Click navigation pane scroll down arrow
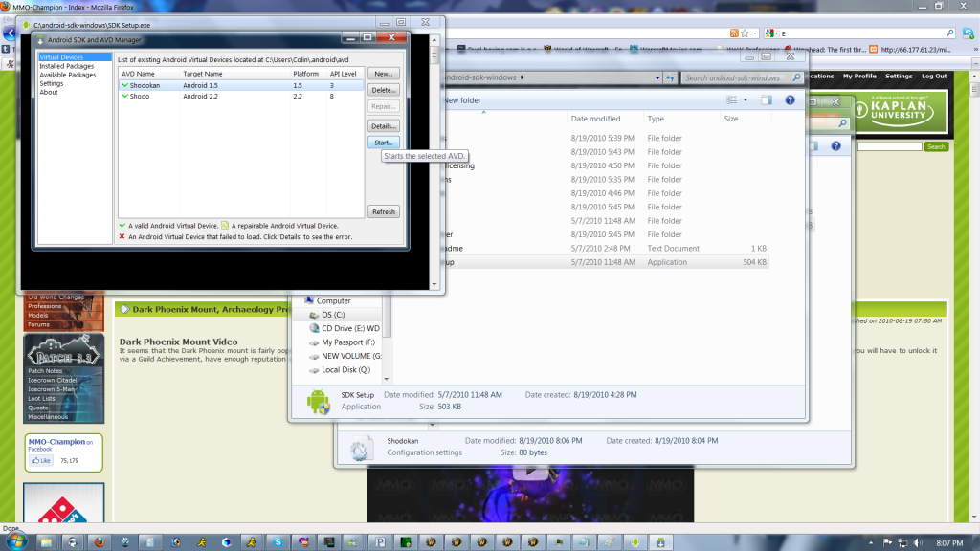 [x=387, y=379]
